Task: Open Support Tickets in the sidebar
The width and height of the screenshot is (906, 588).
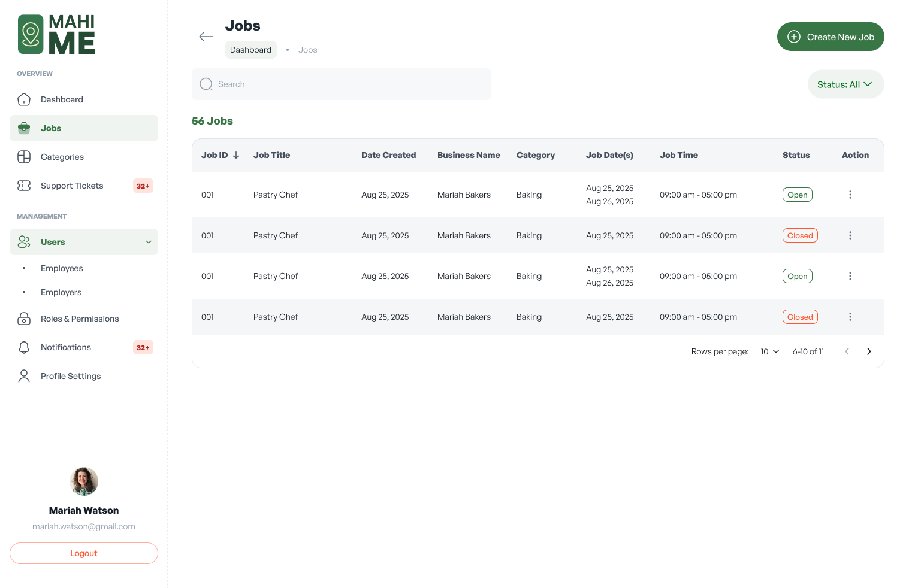Action: (84, 186)
